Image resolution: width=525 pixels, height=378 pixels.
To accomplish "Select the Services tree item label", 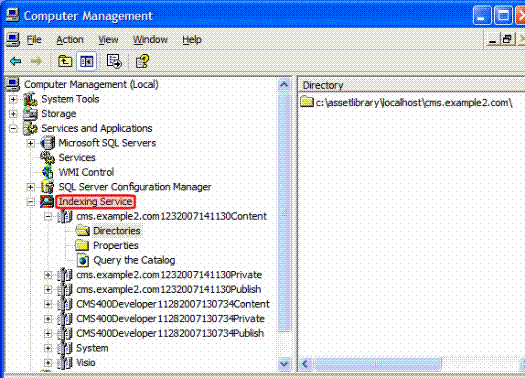I will pos(77,158).
